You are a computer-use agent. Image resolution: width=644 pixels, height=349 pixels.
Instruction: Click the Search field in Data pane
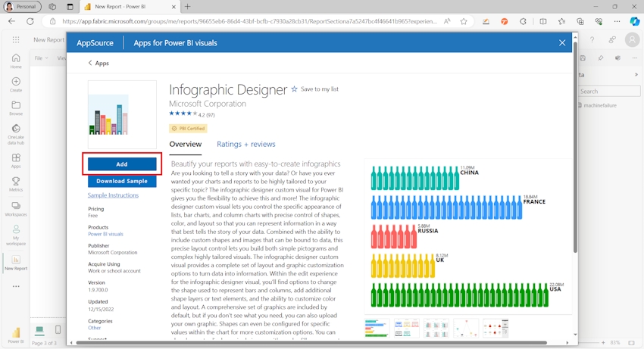[609, 91]
